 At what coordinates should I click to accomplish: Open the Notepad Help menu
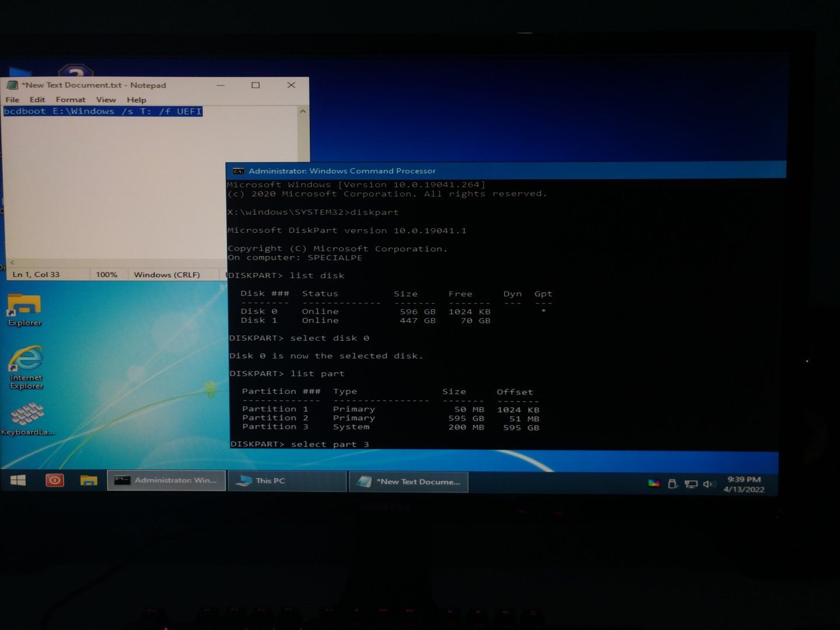[x=136, y=100]
